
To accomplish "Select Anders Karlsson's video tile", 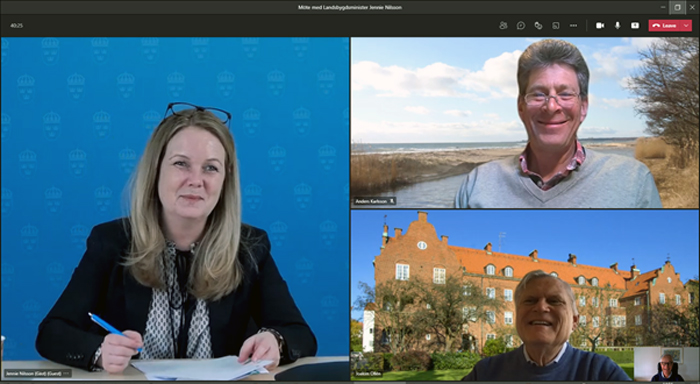I will tap(525, 122).
